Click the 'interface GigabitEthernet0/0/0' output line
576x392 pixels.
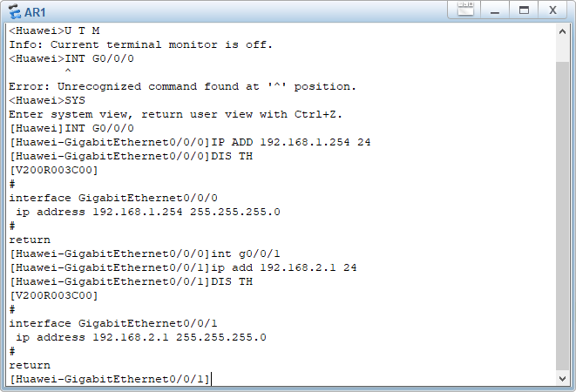[x=113, y=198]
